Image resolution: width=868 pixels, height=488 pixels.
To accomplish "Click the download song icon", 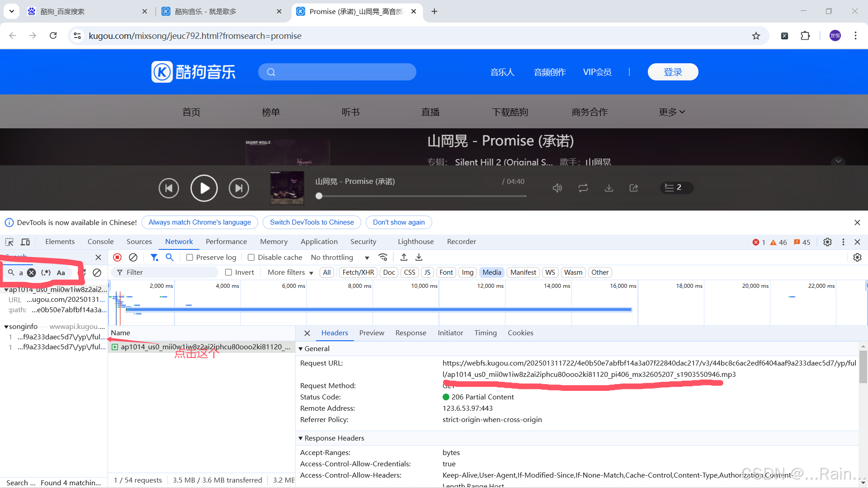I will (x=609, y=188).
